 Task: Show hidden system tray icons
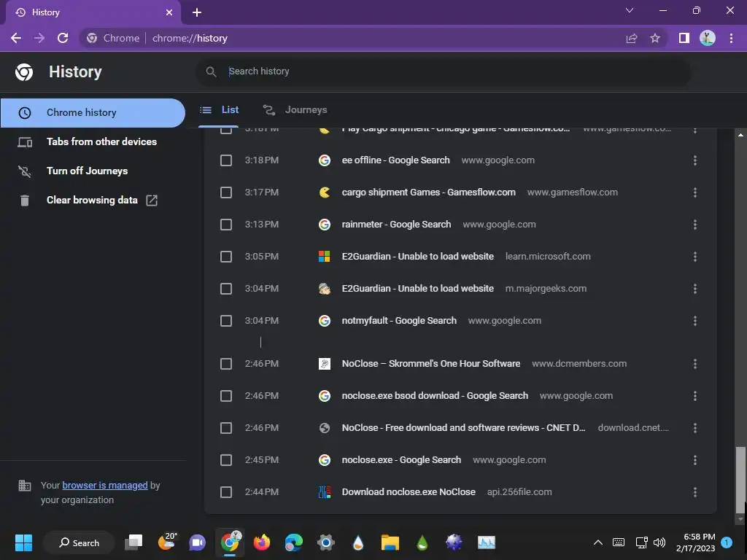click(598, 542)
